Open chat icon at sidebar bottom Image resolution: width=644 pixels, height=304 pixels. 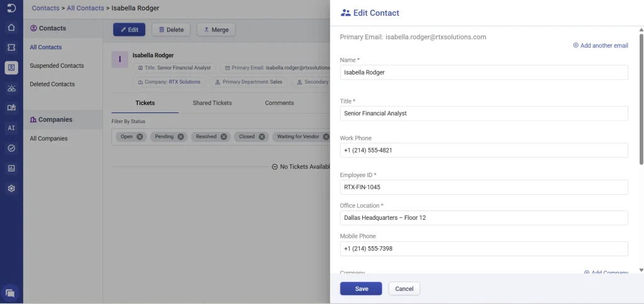pos(10,293)
